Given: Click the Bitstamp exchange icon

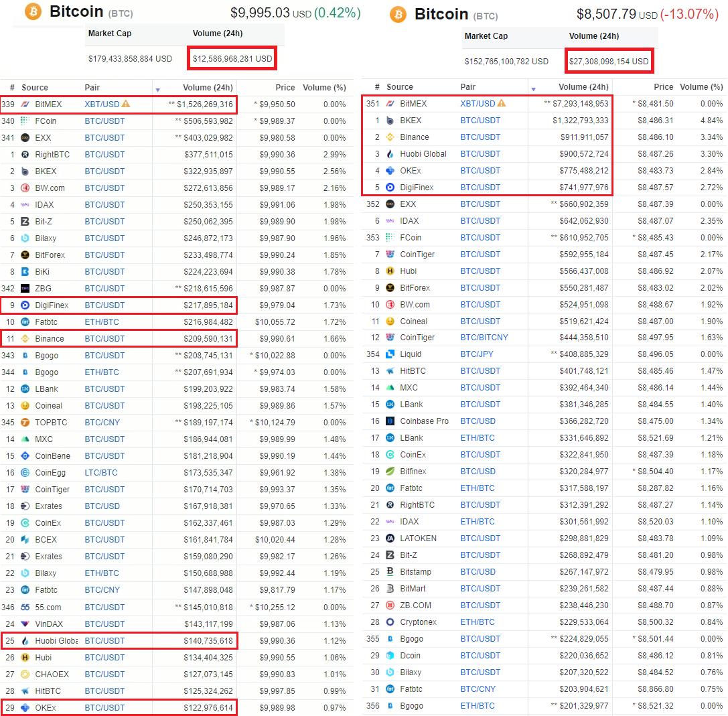Looking at the screenshot, I should (390, 571).
